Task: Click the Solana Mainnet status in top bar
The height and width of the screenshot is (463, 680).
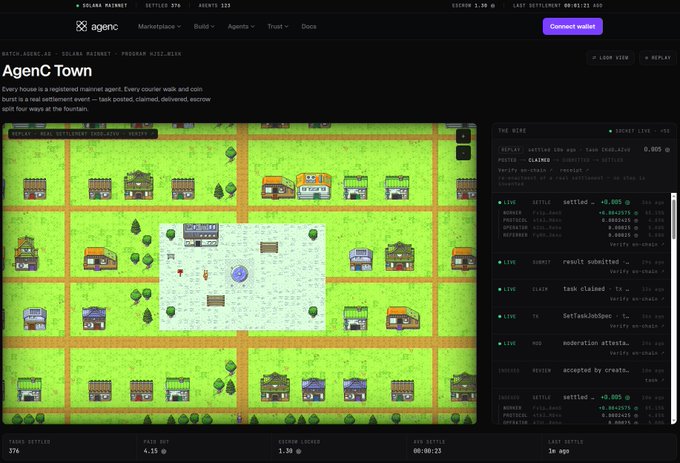Action: [101, 6]
